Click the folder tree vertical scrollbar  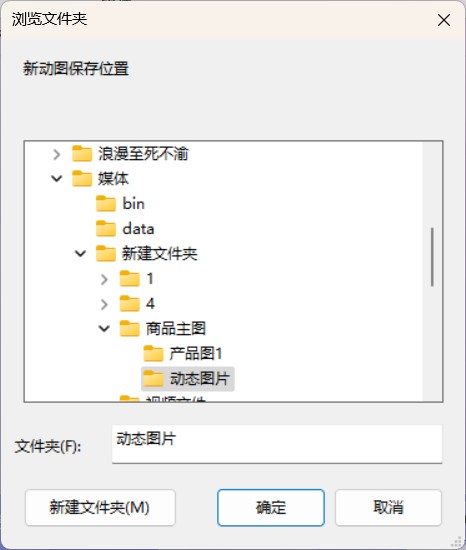click(432, 257)
